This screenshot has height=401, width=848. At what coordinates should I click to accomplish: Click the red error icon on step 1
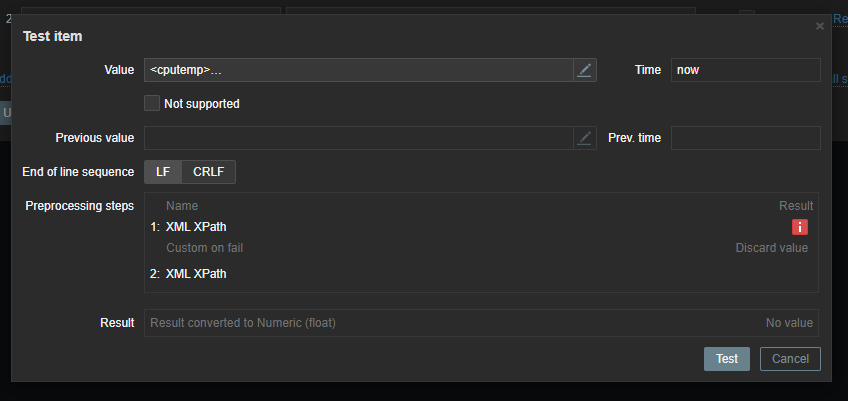coord(800,227)
